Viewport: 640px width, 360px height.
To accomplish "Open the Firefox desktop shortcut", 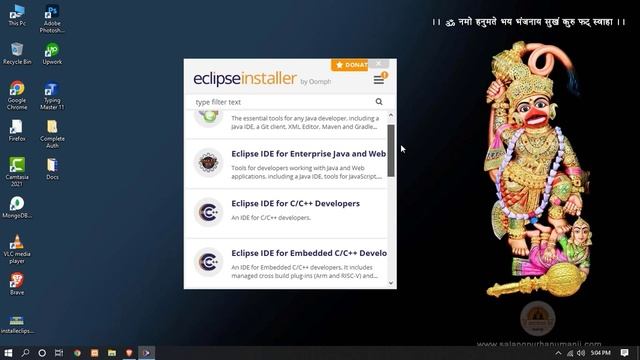I will [x=17, y=131].
